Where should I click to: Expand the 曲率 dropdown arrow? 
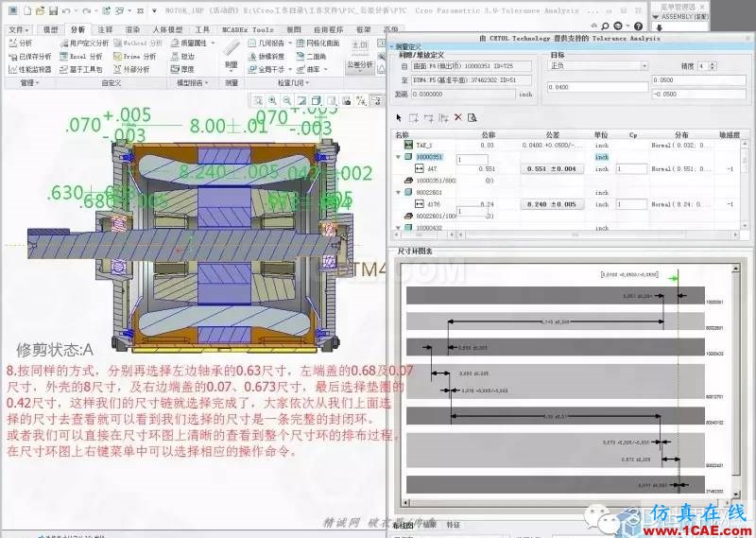pyautogui.click(x=326, y=69)
